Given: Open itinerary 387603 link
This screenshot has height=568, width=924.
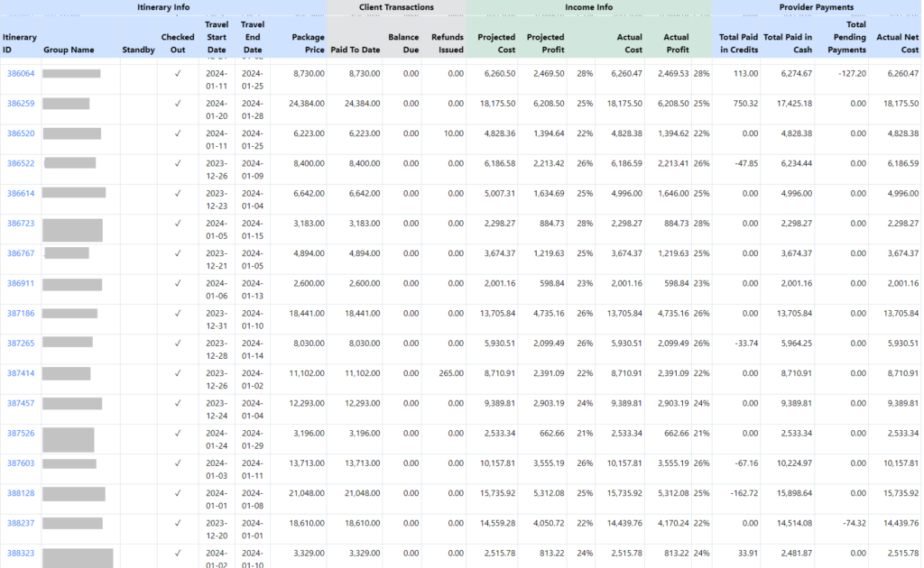Looking at the screenshot, I should (21, 463).
